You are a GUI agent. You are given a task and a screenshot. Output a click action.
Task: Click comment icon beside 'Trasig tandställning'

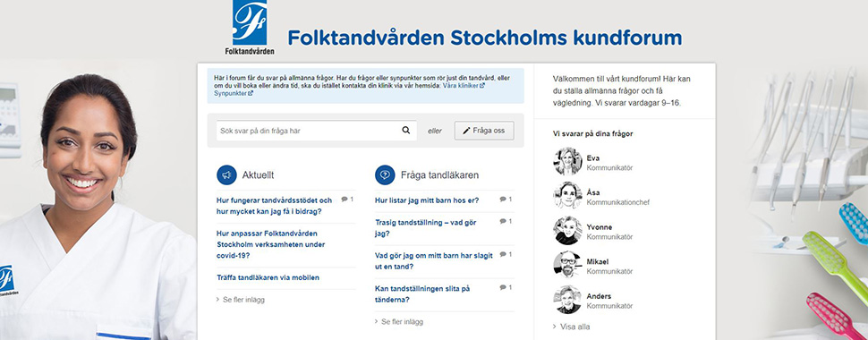503,222
